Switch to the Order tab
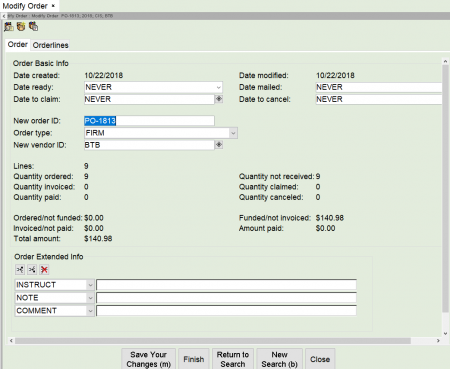This screenshot has height=369, width=450. coord(18,44)
